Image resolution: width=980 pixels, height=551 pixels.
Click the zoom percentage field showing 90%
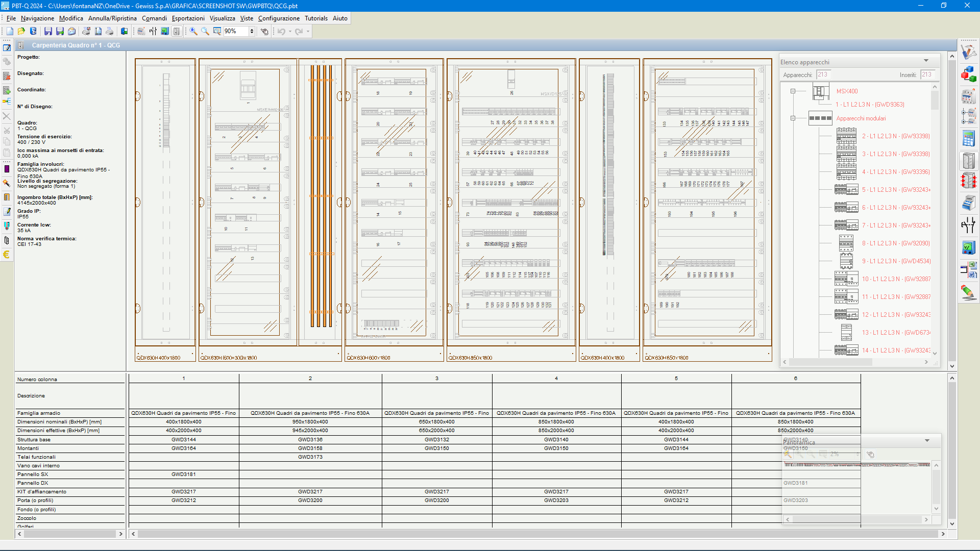(x=236, y=32)
